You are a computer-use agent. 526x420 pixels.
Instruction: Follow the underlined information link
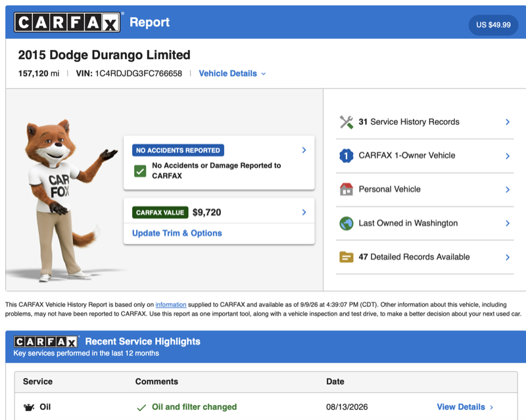(171, 304)
